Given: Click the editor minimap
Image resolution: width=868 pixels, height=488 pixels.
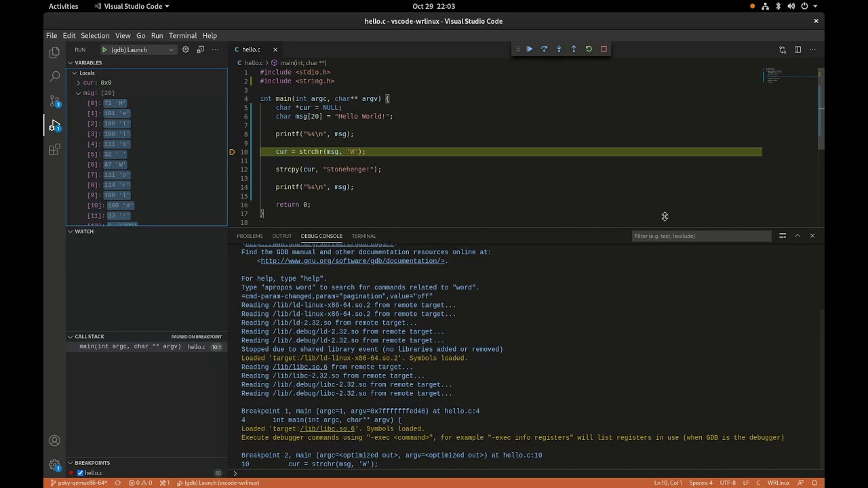Looking at the screenshot, I should pyautogui.click(x=789, y=75).
